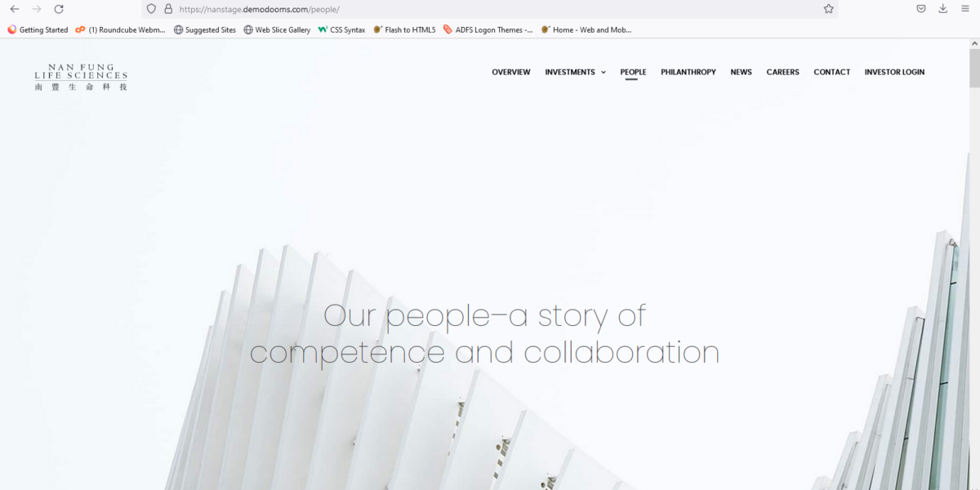The width and height of the screenshot is (980, 490).
Task: Click the Investor Login link
Action: 894,72
